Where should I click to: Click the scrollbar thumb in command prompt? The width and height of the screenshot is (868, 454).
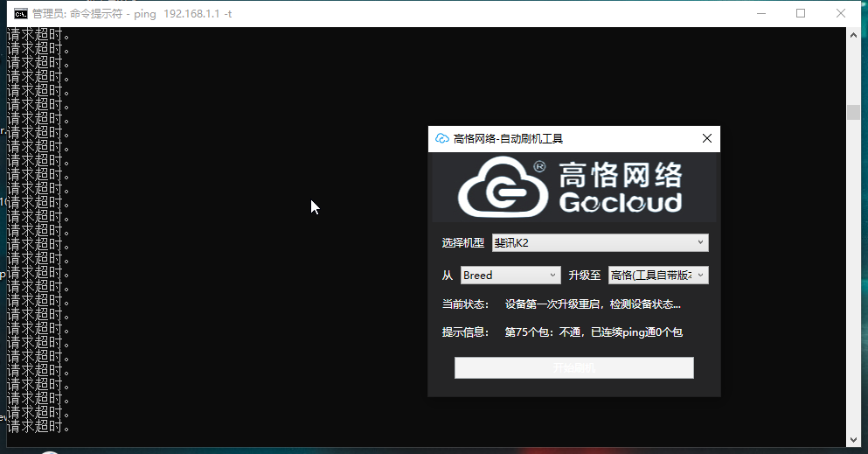point(853,112)
